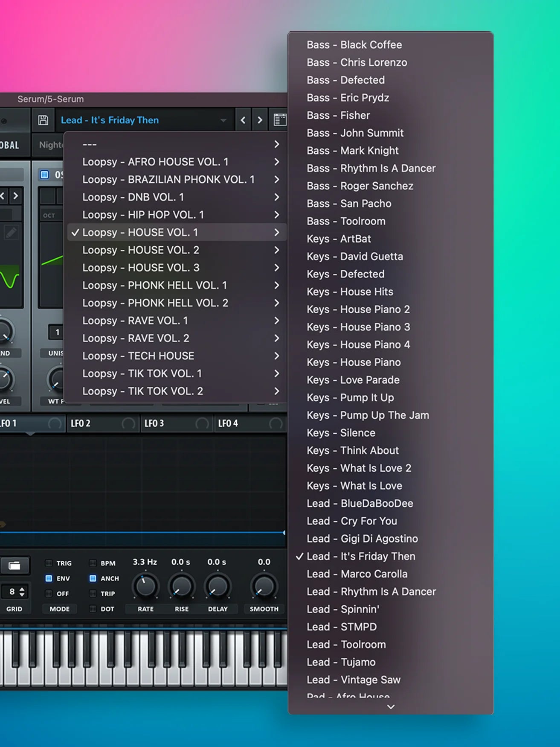Click the unison voices number field
This screenshot has height=747, width=560.
(57, 332)
